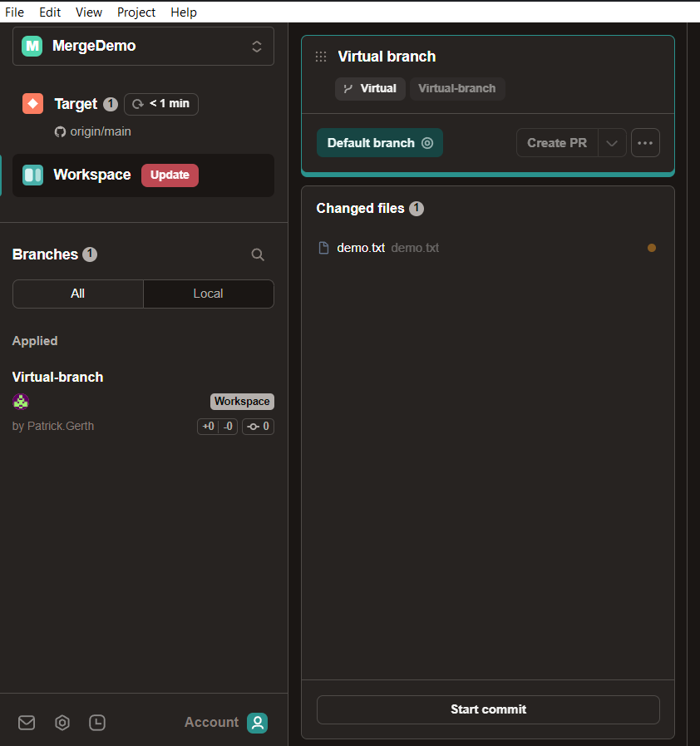Open the Virtual-branch entry in Applied list
Screen dimensions: 700x746
(x=58, y=377)
